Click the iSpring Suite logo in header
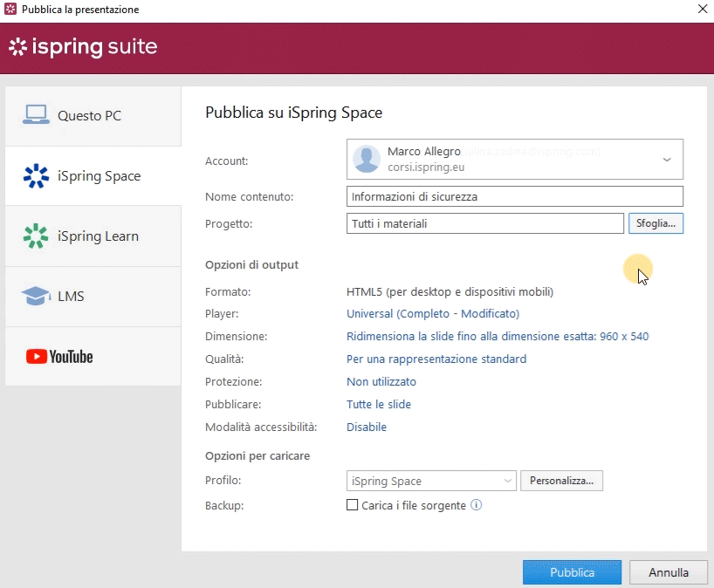 click(x=83, y=47)
